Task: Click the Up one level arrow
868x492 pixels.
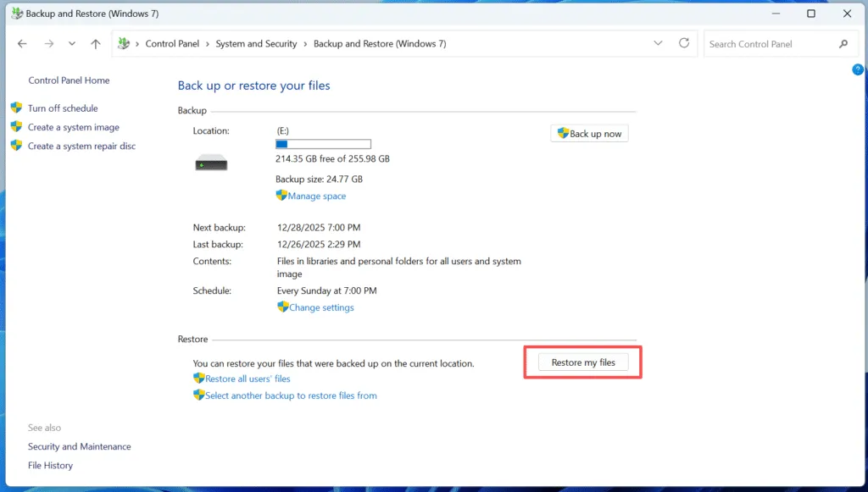Action: coord(95,43)
